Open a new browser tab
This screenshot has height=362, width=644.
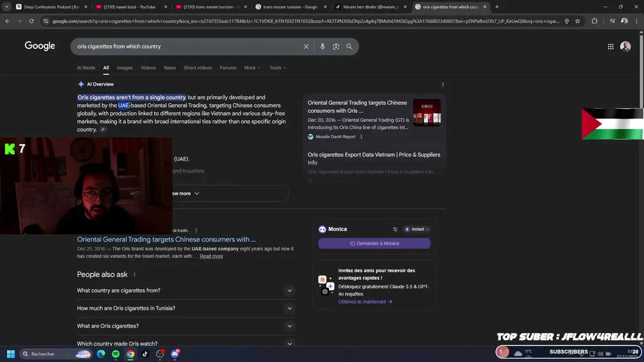(x=497, y=7)
